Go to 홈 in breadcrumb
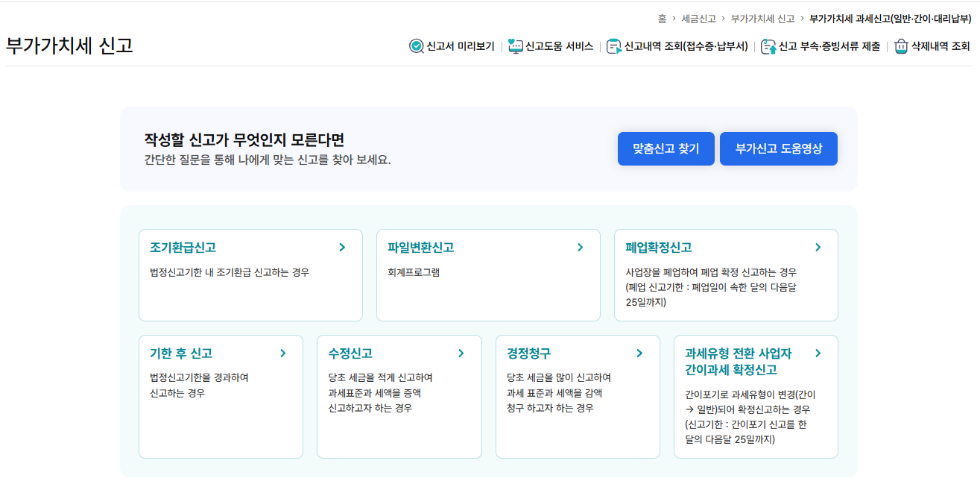 (x=662, y=19)
